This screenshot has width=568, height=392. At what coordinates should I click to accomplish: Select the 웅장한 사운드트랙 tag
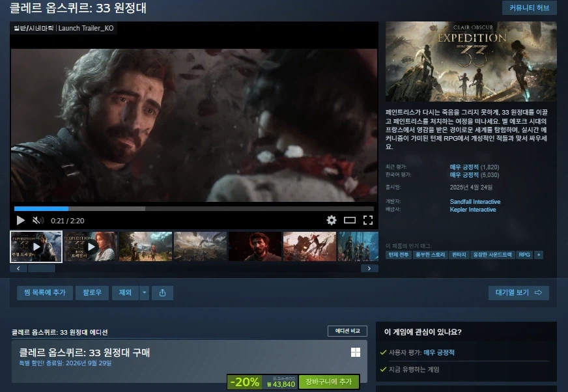[x=492, y=255]
